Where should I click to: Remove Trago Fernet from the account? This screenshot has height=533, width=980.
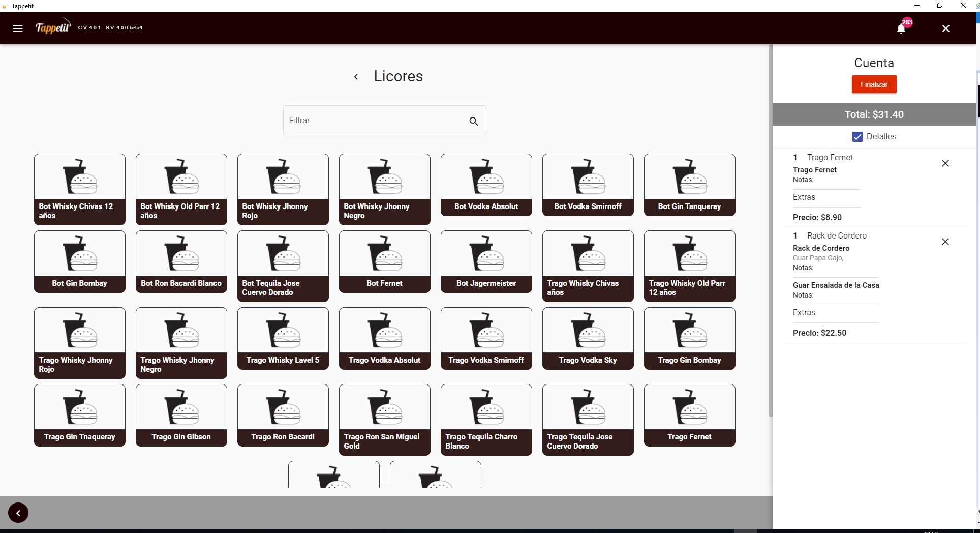[945, 163]
